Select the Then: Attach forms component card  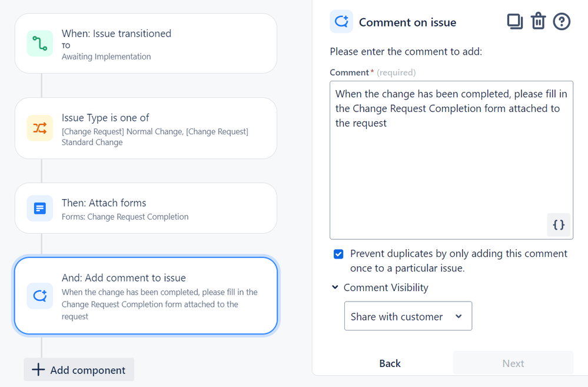[145, 208]
